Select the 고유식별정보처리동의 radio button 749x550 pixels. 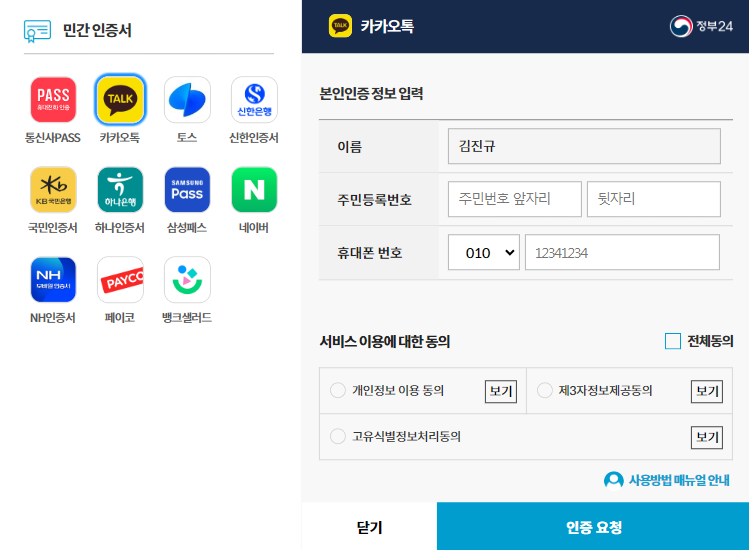338,436
